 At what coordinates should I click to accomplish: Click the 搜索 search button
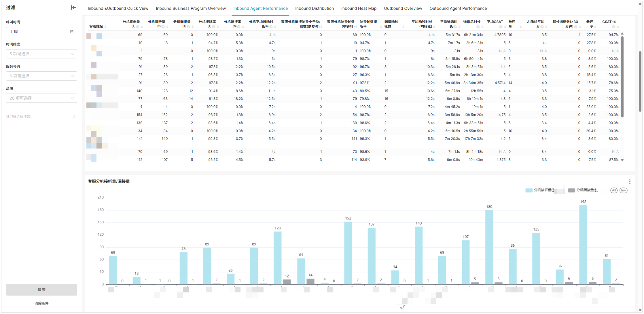tap(41, 290)
